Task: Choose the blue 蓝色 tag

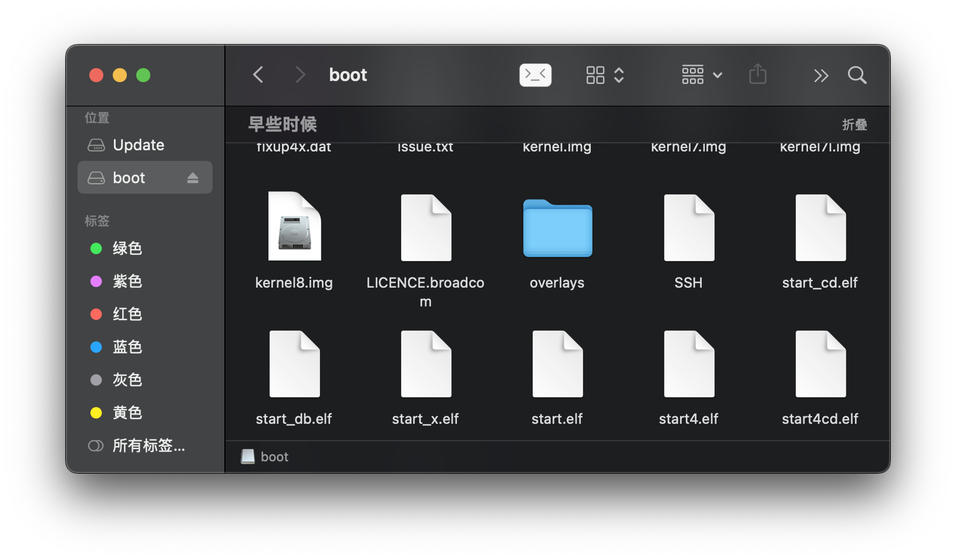Action: [x=127, y=347]
